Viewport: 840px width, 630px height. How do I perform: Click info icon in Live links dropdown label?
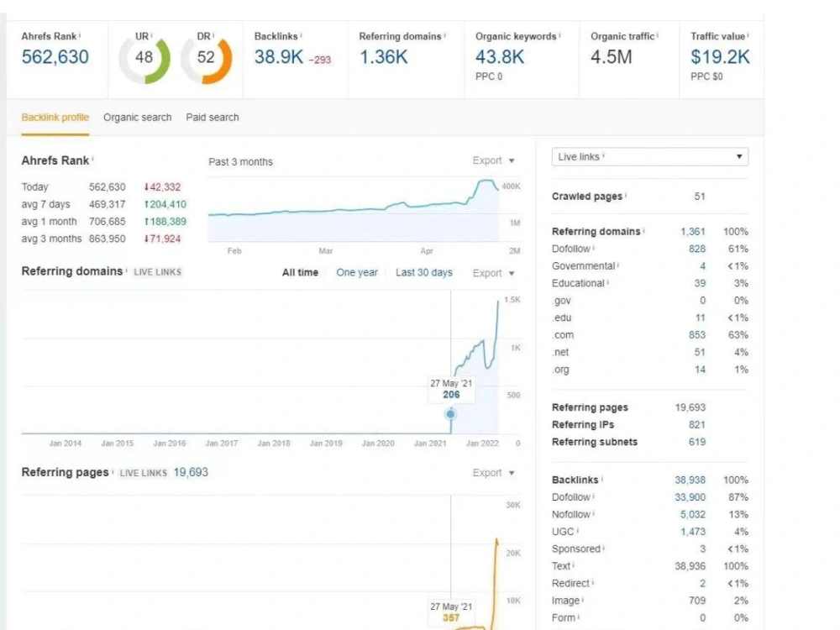pyautogui.click(x=603, y=155)
